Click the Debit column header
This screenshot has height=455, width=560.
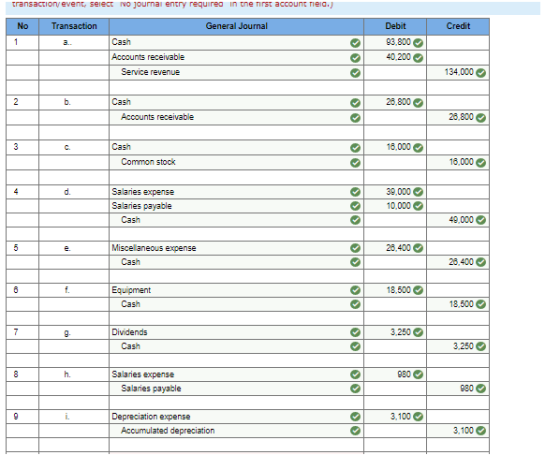pyautogui.click(x=395, y=26)
